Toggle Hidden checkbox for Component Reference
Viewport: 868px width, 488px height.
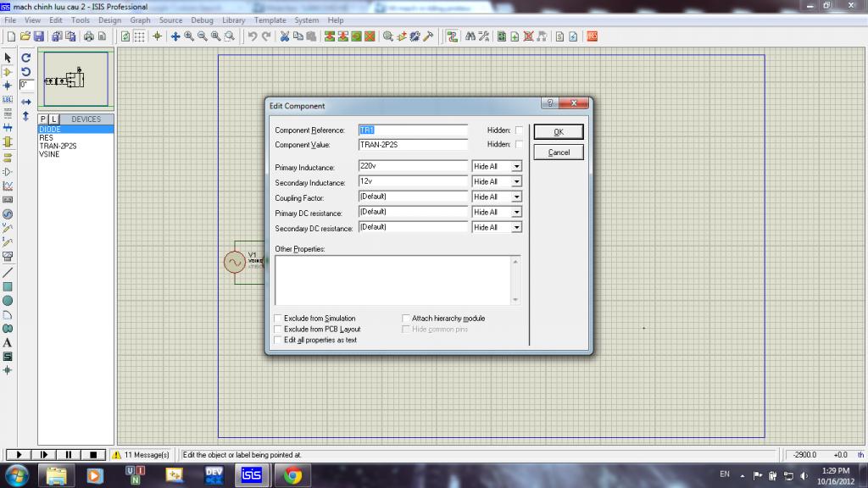[519, 130]
